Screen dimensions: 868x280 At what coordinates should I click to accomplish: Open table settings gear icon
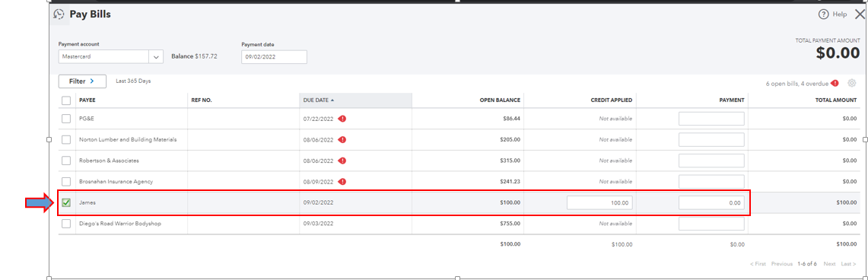click(852, 83)
